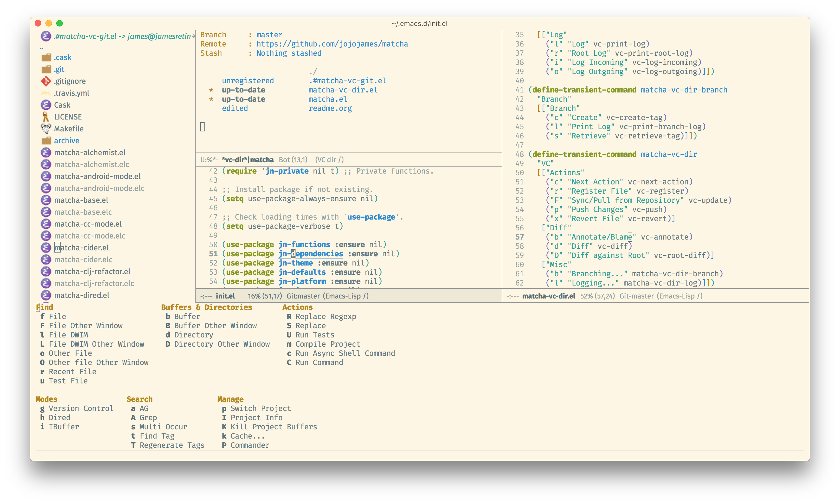Choose 'AG' under Search
The image size is (840, 504).
click(144, 408)
